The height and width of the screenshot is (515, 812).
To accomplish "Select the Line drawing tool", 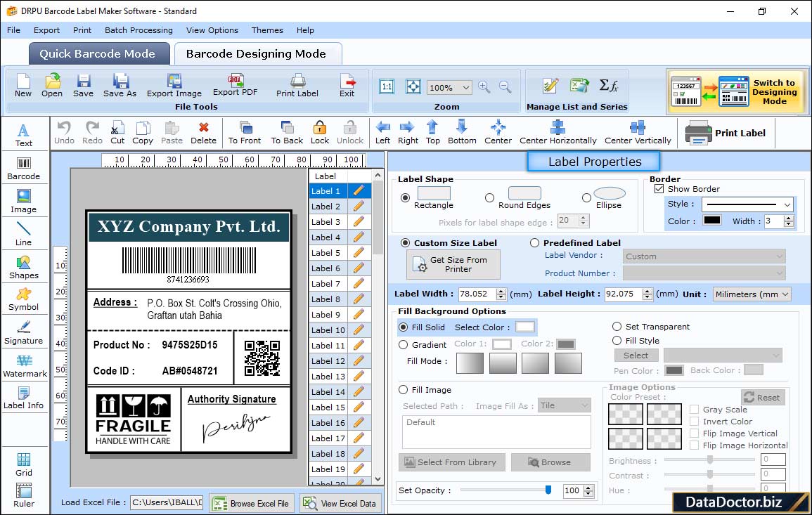I will click(24, 234).
